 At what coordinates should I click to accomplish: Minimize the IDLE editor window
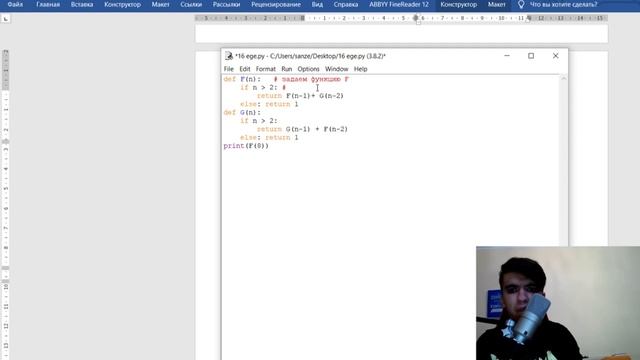point(507,56)
